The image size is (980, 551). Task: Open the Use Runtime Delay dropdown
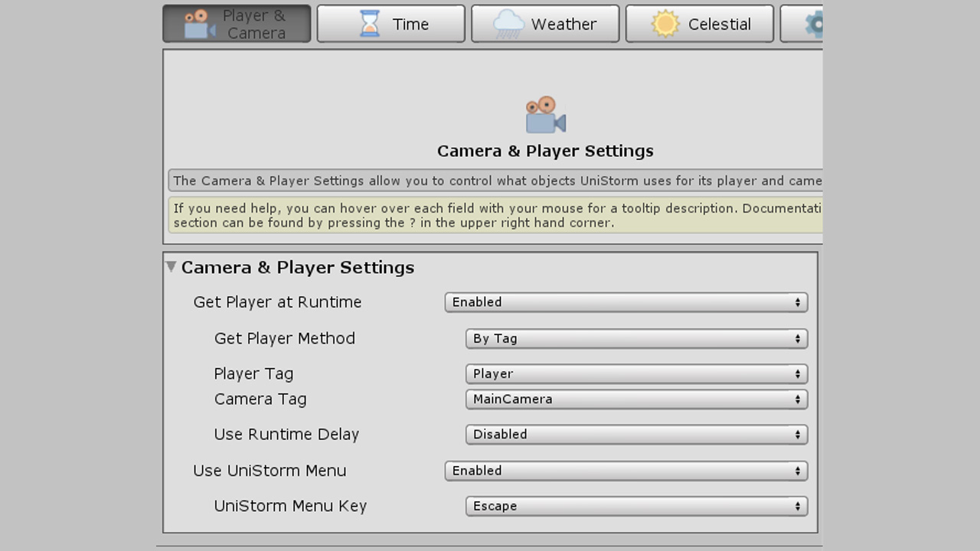click(637, 434)
